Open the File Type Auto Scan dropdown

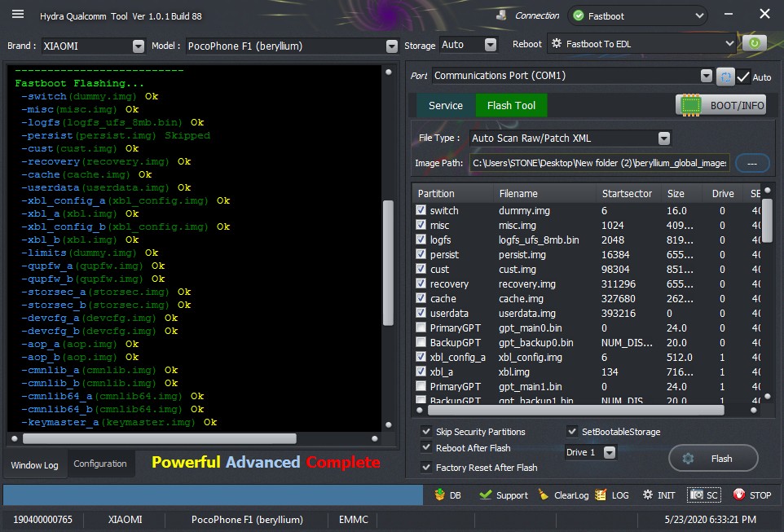[x=664, y=138]
